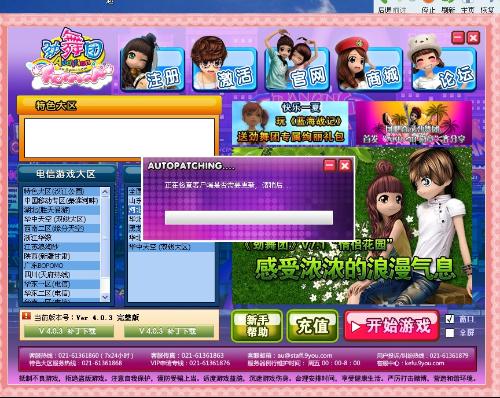
Task: Click the server list scroll-up arrow
Action: 105,191
